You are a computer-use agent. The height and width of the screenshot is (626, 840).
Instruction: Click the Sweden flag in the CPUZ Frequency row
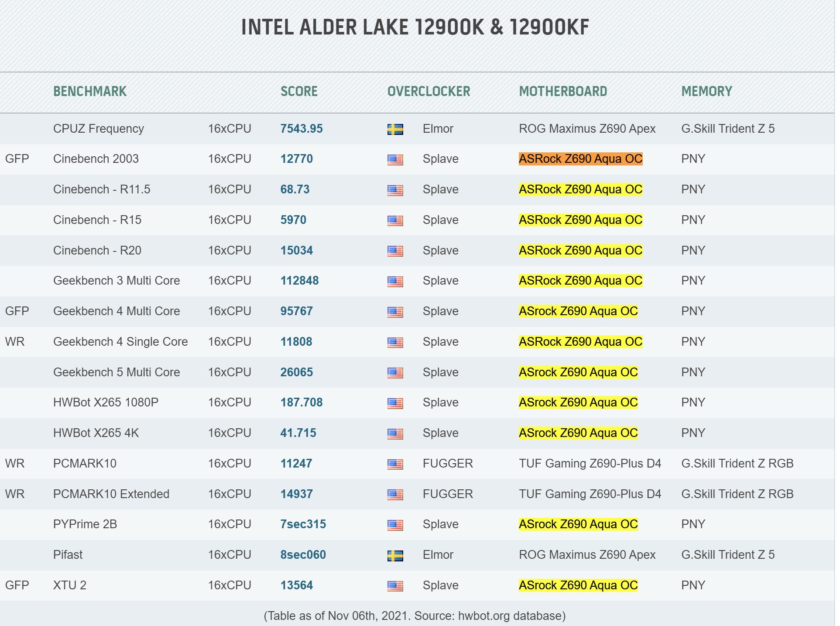(x=395, y=129)
